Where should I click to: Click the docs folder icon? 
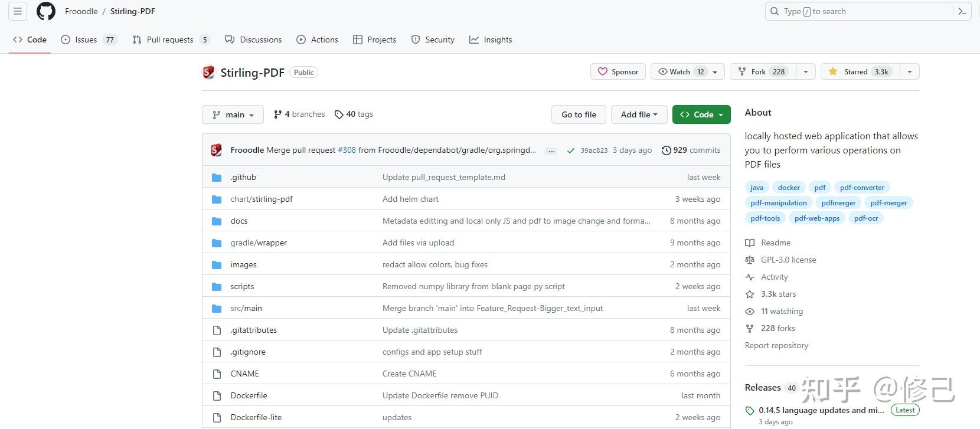(x=217, y=221)
